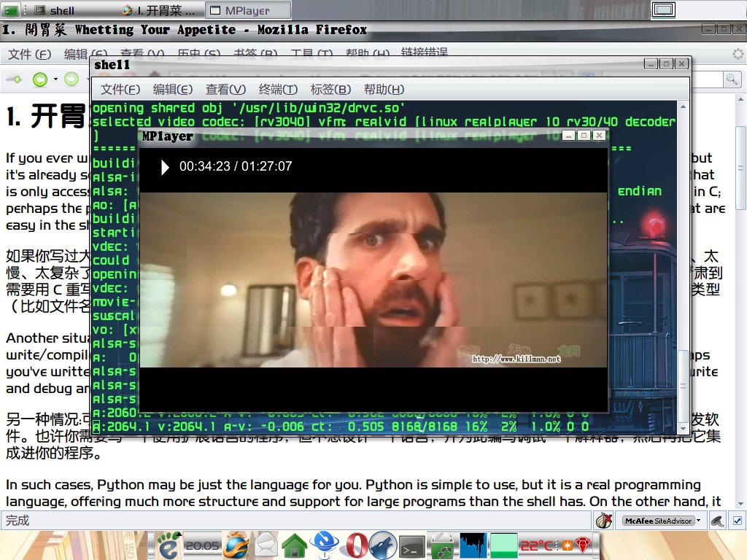The width and height of the screenshot is (747, 560).
Task: Open shell window 终端(T) menu
Action: click(x=278, y=90)
